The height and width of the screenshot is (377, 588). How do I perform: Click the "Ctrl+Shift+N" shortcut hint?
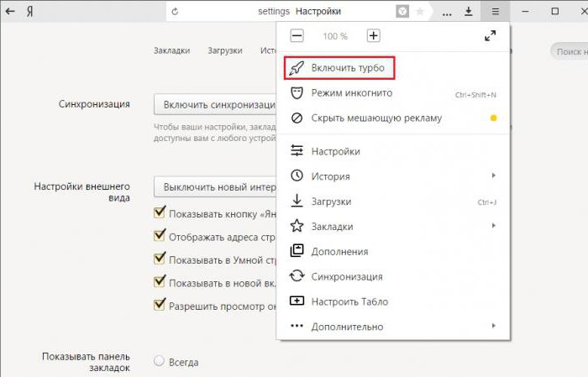[x=475, y=95]
